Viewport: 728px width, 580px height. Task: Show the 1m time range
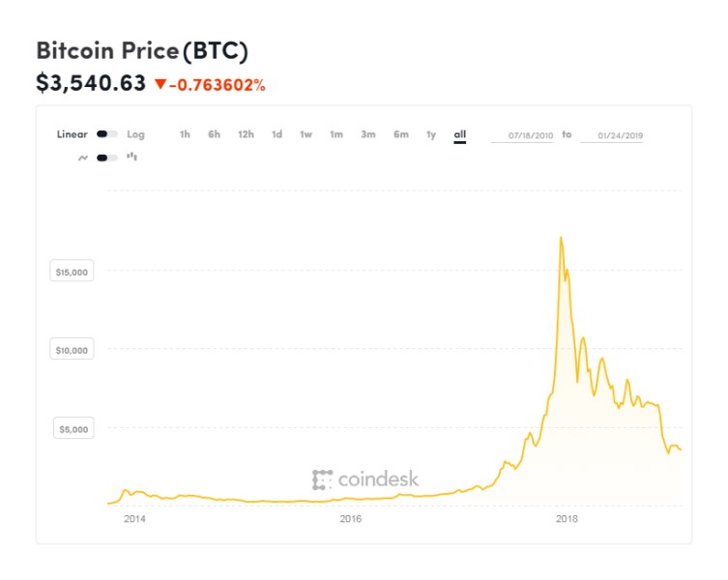[336, 134]
